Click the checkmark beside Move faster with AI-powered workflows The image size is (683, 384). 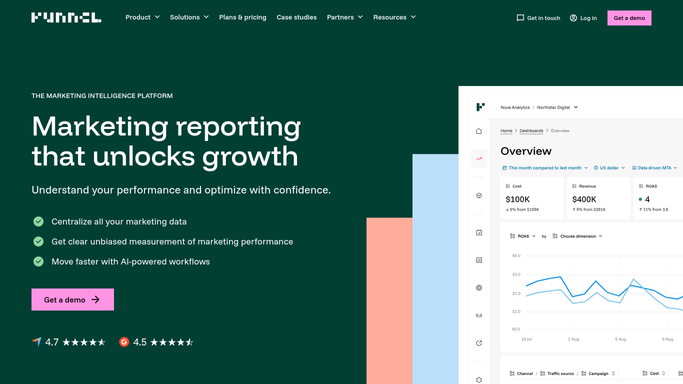pyautogui.click(x=38, y=262)
